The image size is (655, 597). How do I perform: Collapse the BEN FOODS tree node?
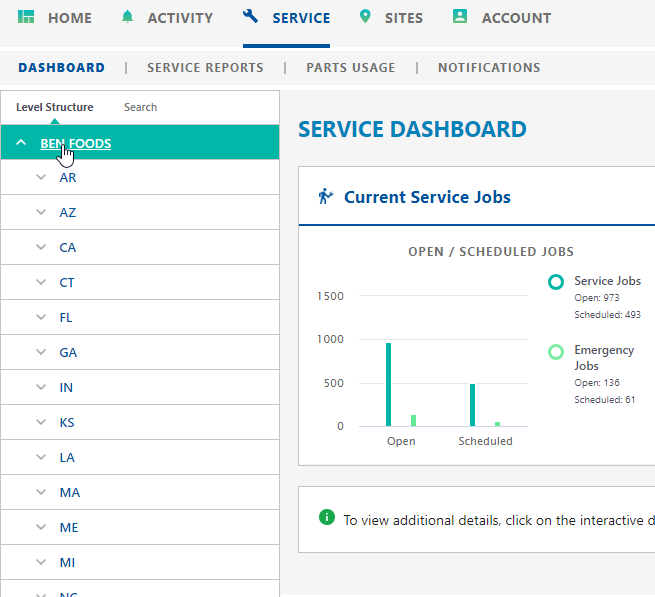21,143
